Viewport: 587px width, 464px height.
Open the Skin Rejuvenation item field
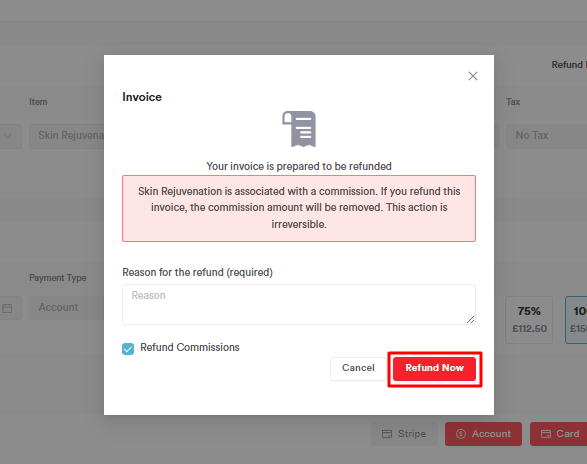[67, 136]
